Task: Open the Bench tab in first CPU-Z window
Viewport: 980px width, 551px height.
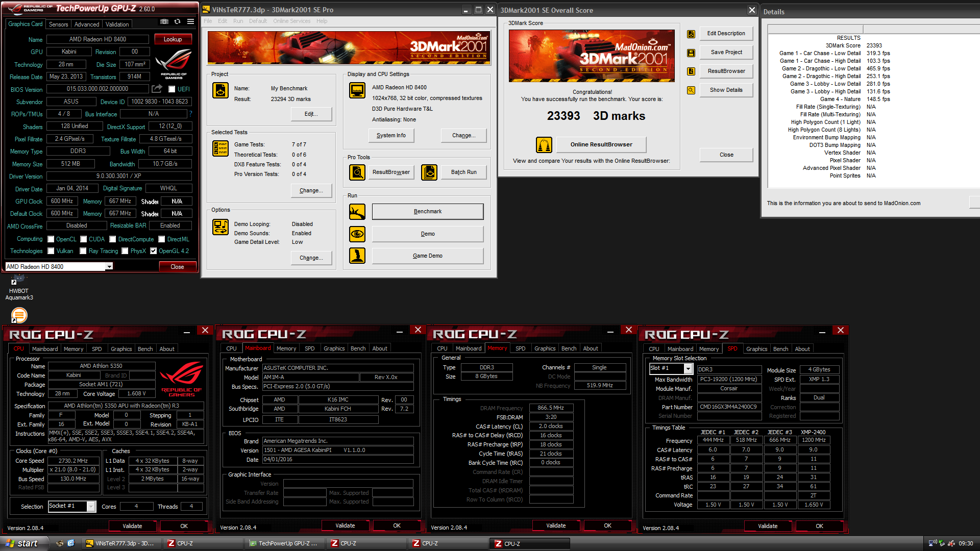Action: coord(145,349)
